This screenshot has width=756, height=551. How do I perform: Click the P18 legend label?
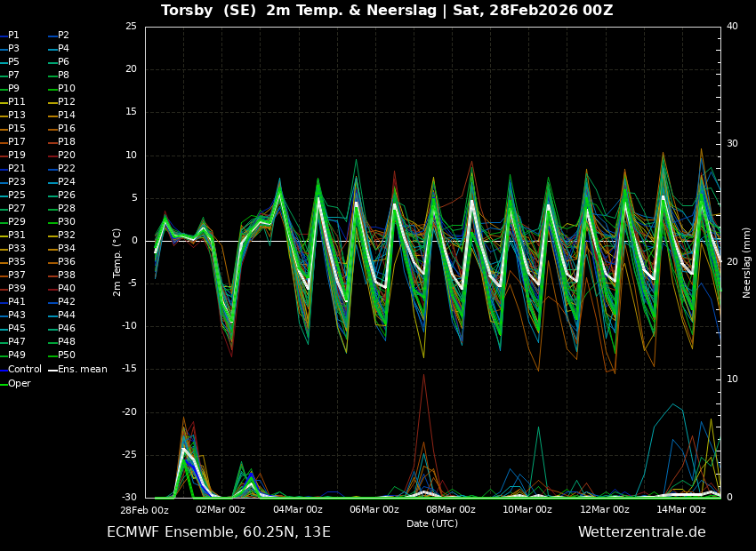tap(67, 142)
